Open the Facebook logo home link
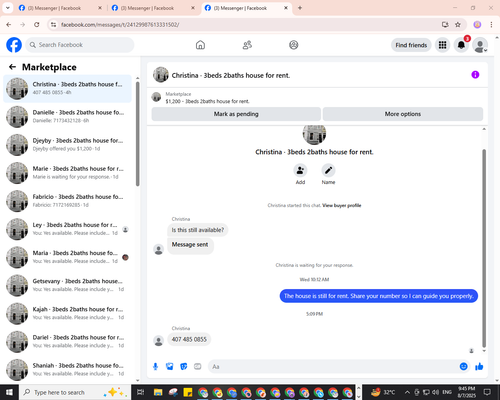The height and width of the screenshot is (400, 500). tap(14, 45)
